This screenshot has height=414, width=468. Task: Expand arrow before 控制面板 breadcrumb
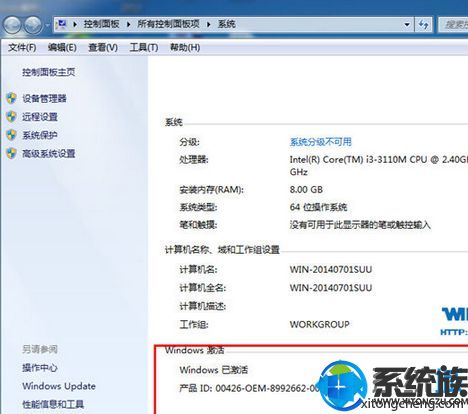(75, 24)
